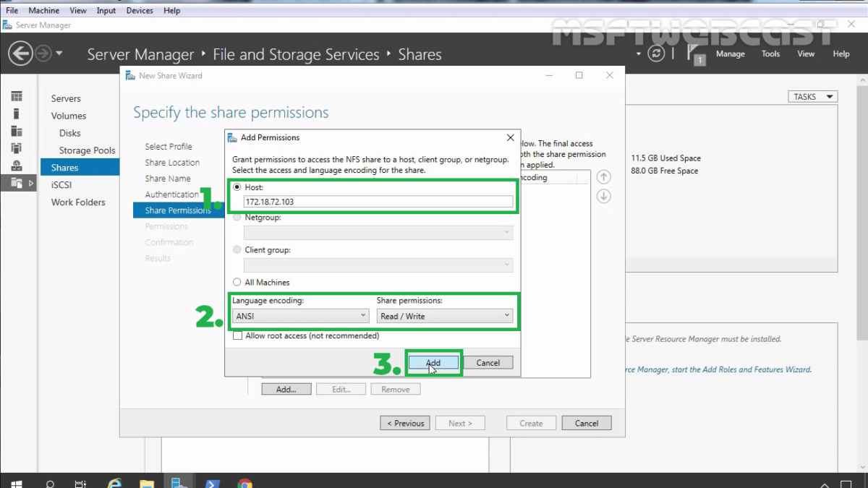The height and width of the screenshot is (488, 868).
Task: Click the Server Manager back arrow
Action: tap(20, 53)
